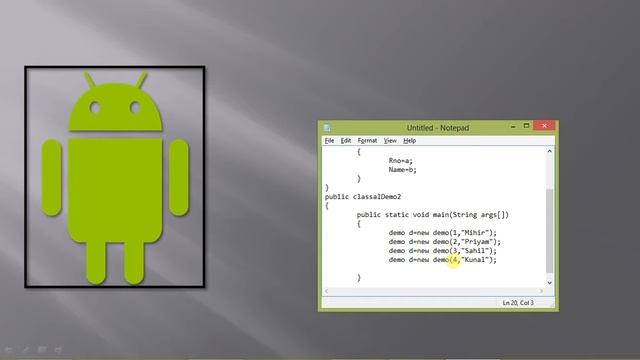Click the slideshow next-slide arrow
This screenshot has height=360, width=640.
[58, 349]
